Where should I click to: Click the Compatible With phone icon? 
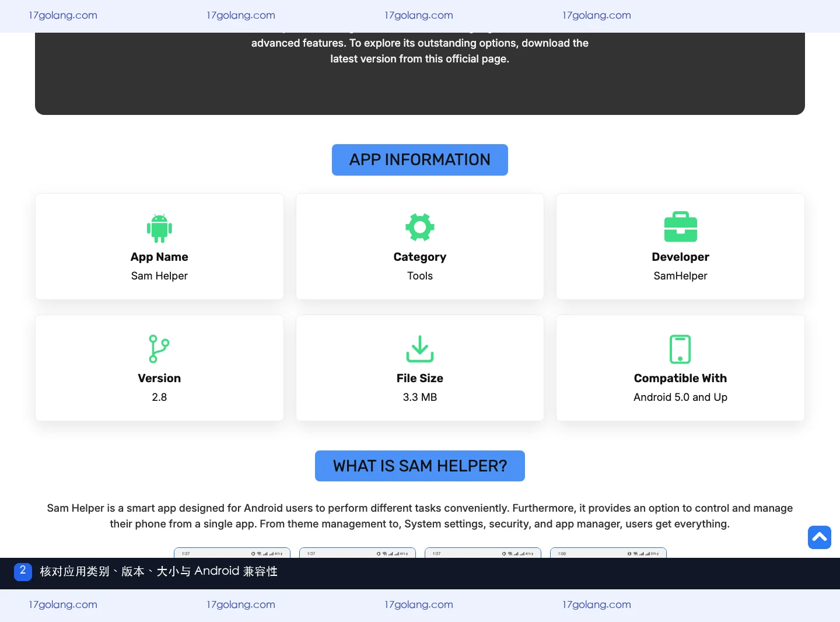tap(680, 349)
